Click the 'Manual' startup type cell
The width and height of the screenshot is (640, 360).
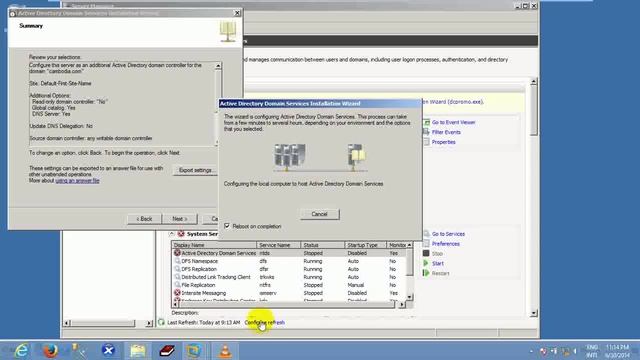pos(356,285)
